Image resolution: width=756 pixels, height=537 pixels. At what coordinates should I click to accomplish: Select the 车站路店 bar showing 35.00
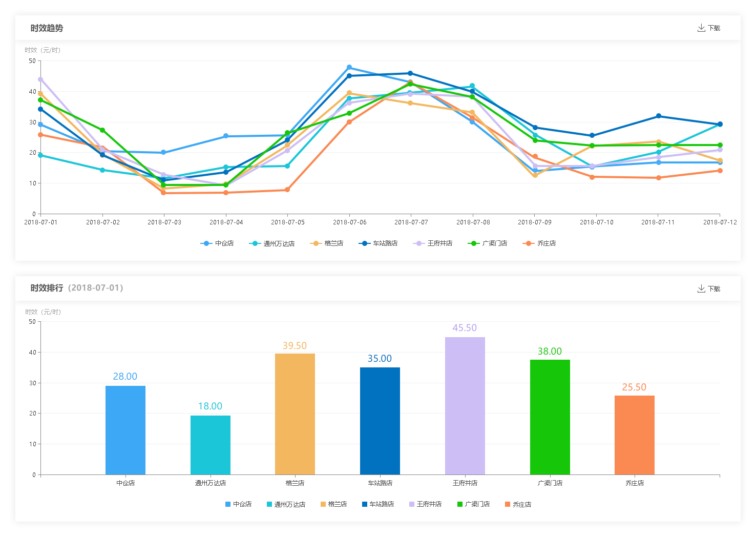(x=380, y=421)
